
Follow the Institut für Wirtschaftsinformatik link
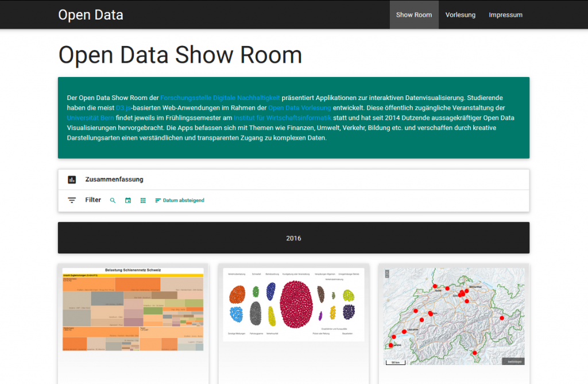tap(283, 118)
